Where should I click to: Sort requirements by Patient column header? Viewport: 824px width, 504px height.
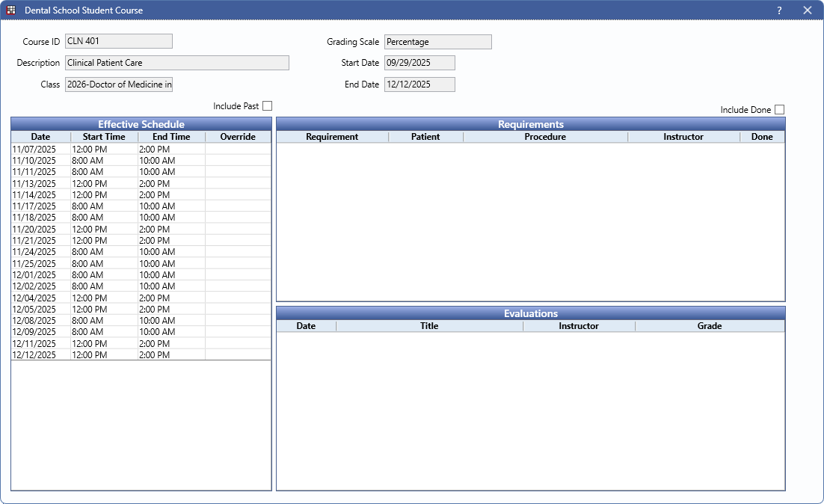(425, 137)
